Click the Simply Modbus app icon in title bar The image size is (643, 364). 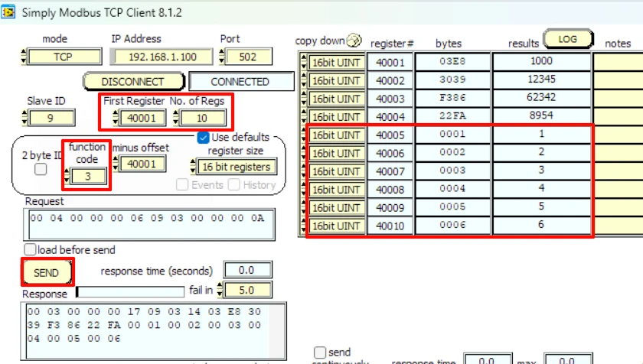pos(8,12)
